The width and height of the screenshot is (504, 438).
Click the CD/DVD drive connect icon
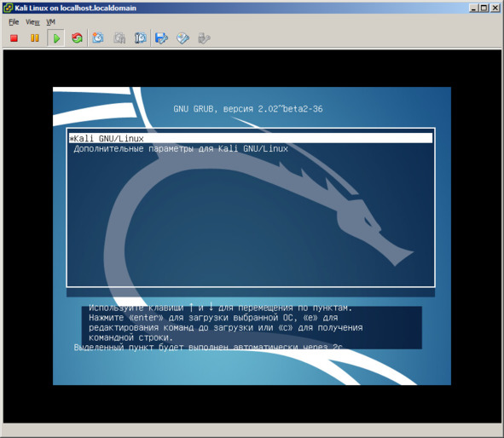[182, 37]
